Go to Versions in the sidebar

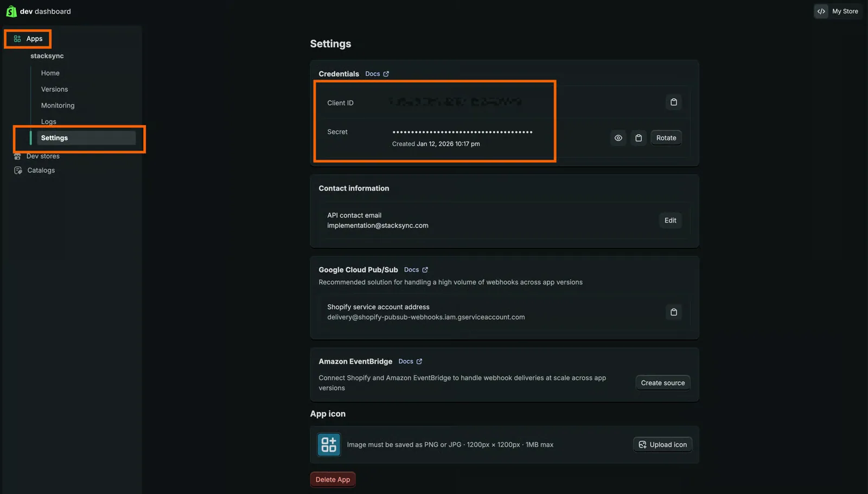click(x=54, y=89)
